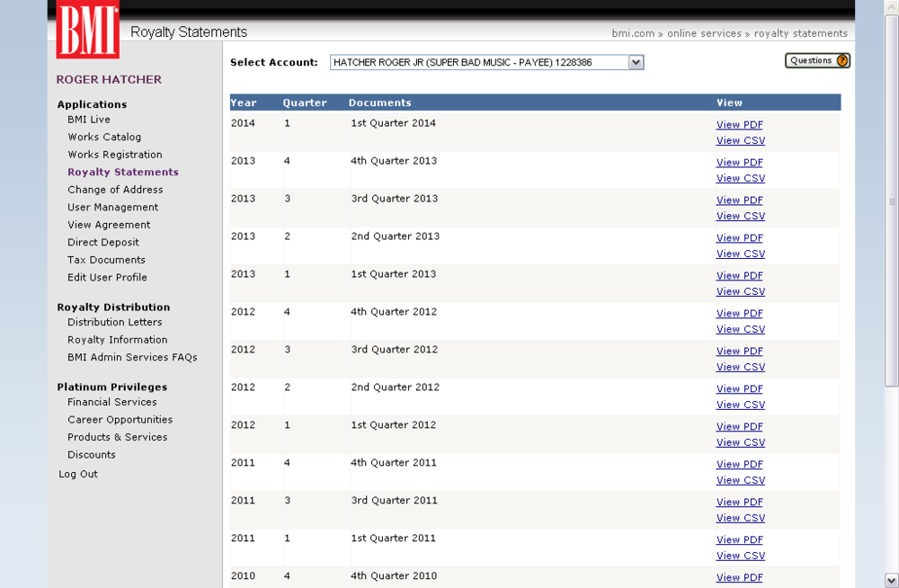The width and height of the screenshot is (899, 588).
Task: Open Change of Address
Action: [115, 190]
